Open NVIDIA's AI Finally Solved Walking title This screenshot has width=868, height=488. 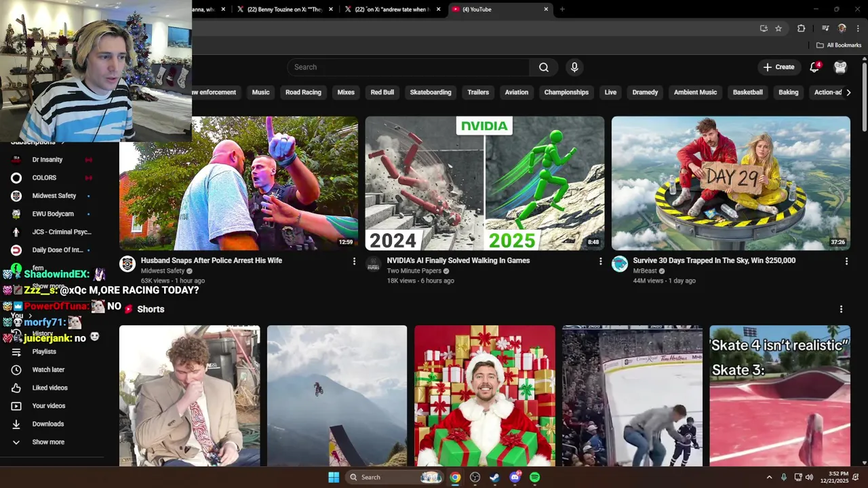pos(458,260)
